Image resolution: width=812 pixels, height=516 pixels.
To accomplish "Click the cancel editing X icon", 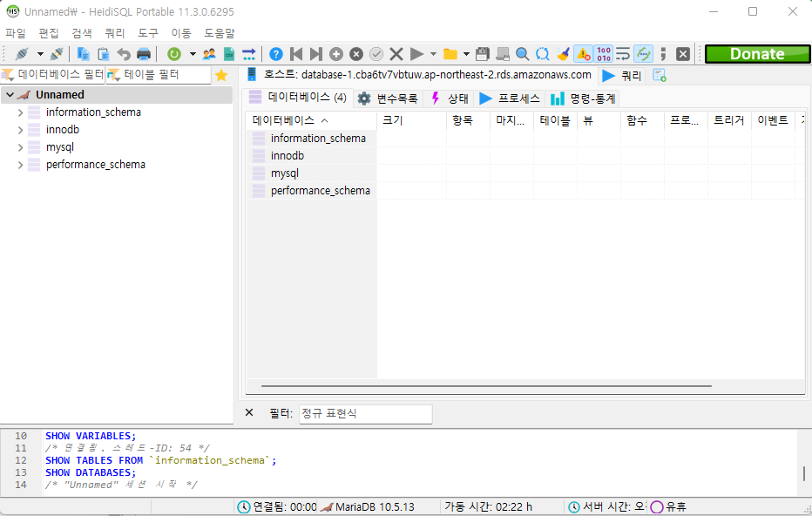I will [x=396, y=54].
